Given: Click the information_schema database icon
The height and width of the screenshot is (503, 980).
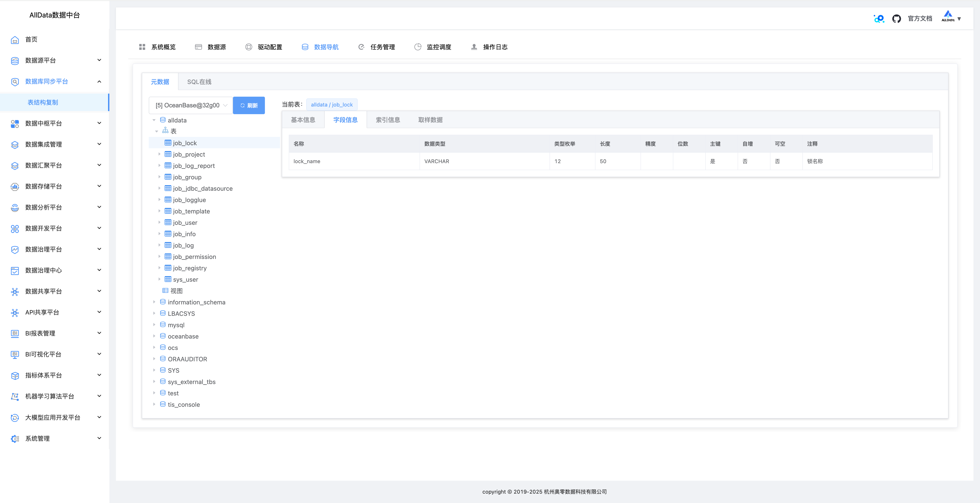Looking at the screenshot, I should point(163,302).
